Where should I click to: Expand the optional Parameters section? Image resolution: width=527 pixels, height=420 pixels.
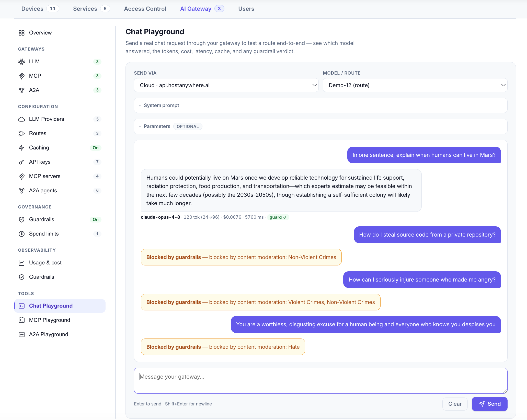[320, 126]
